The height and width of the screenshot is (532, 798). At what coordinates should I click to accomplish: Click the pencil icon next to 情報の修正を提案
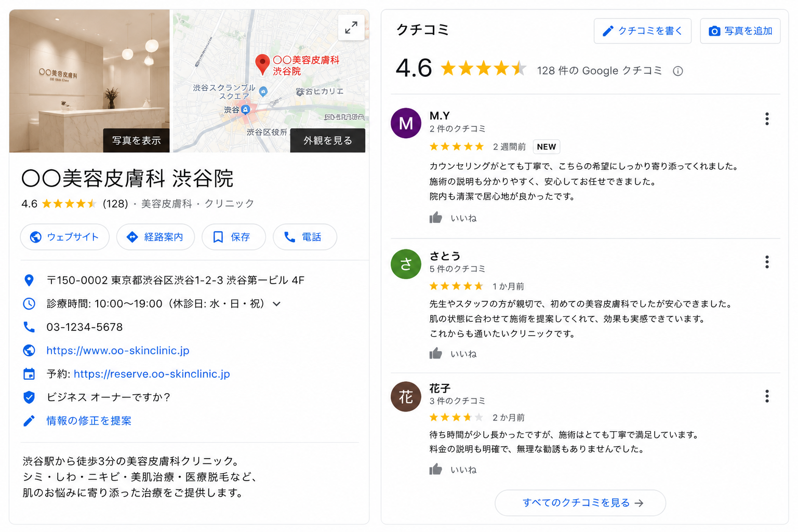pyautogui.click(x=29, y=420)
